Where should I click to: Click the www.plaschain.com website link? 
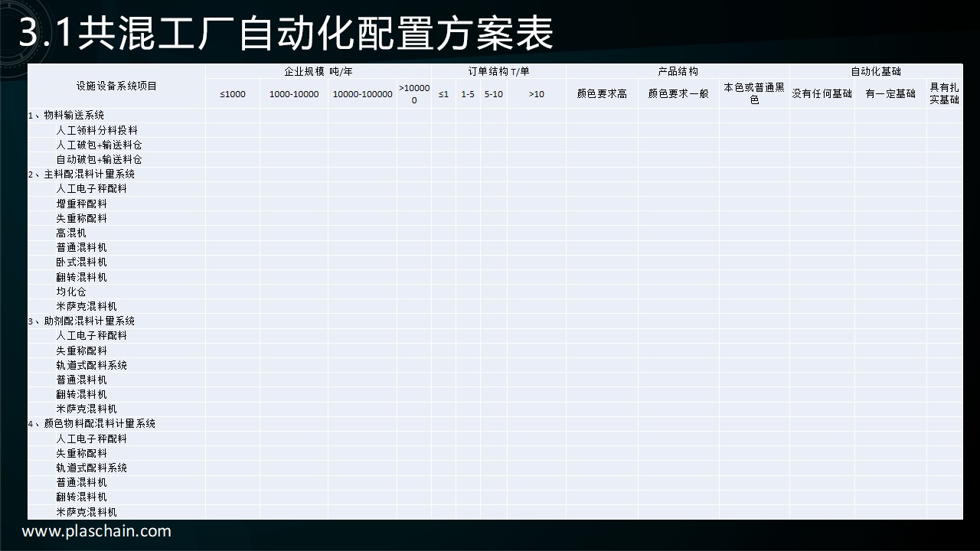point(96,531)
